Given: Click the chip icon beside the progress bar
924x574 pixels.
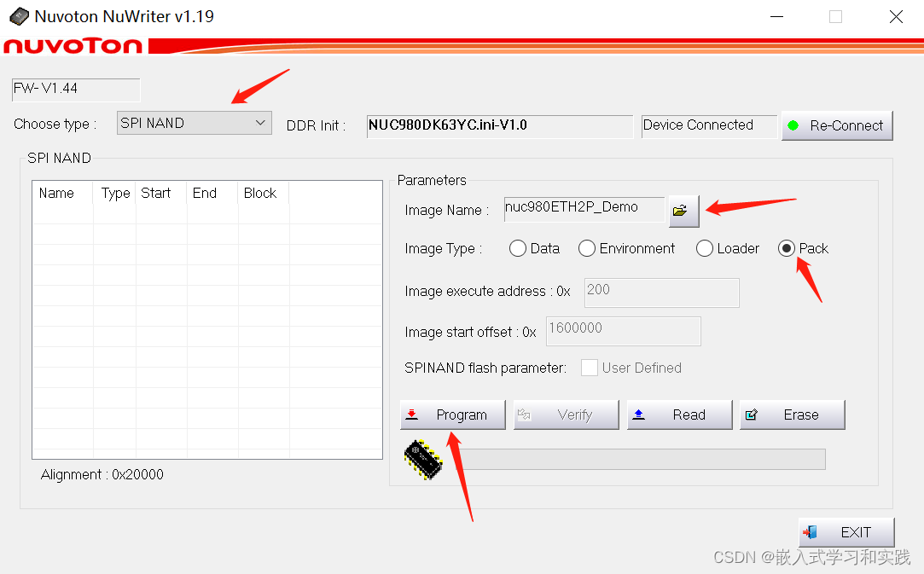Looking at the screenshot, I should point(422,459).
